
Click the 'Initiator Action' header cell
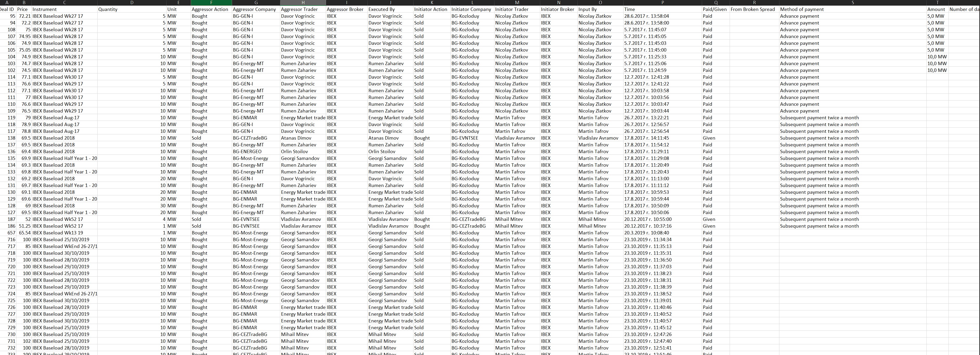click(432, 9)
